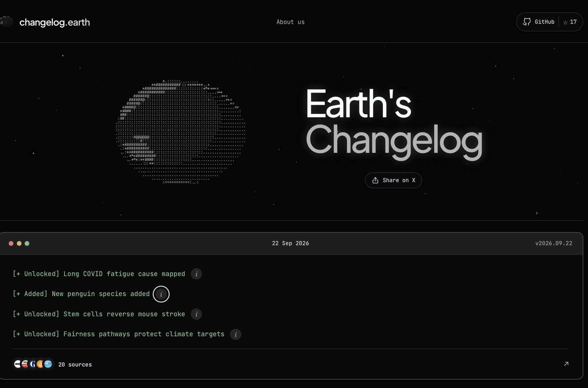Click the Sky News source avatar
This screenshot has width=588, height=388.
[x=25, y=364]
